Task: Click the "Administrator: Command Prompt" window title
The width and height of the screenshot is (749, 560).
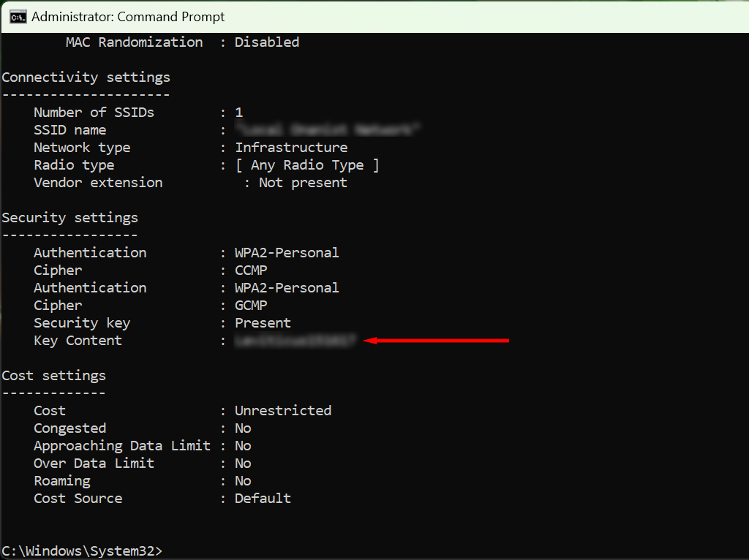Action: point(128,16)
